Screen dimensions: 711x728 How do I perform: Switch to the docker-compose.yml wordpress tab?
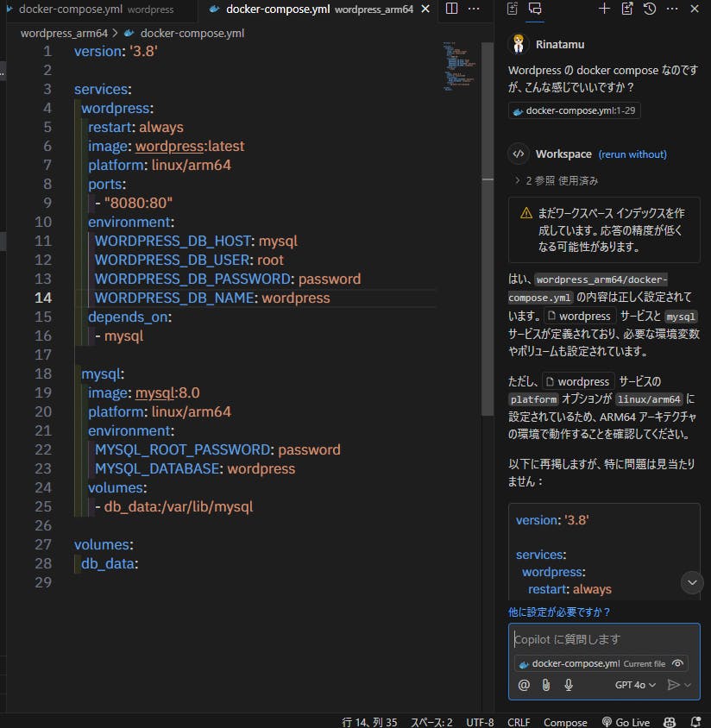tap(96, 9)
